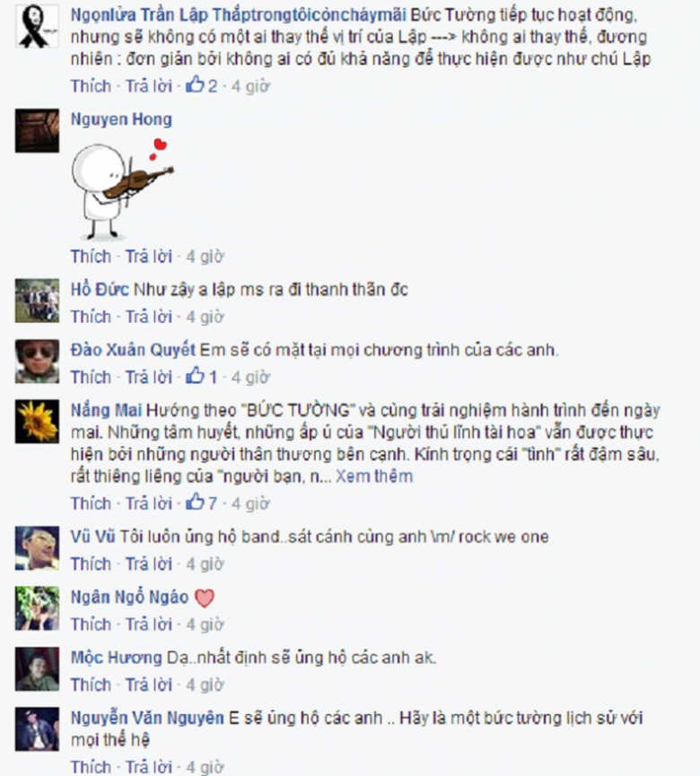The image size is (700, 776).
Task: Click the 4 giờ timestamp on Vũ Vũ's comment
Action: (x=205, y=563)
